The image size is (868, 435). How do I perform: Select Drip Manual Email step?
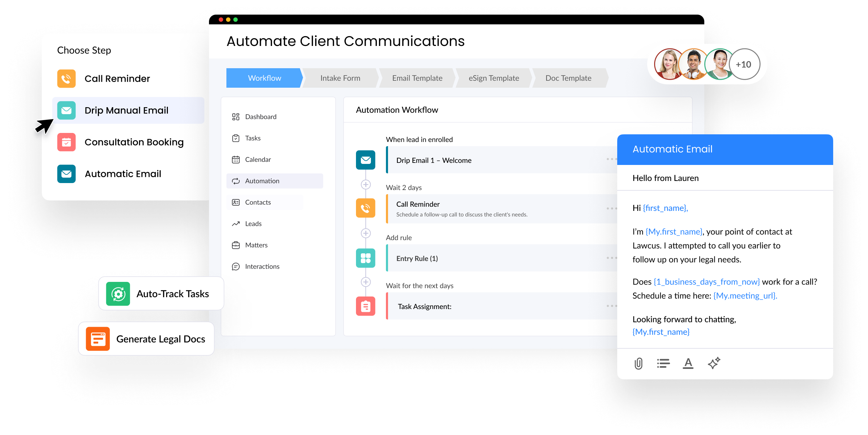point(126,110)
